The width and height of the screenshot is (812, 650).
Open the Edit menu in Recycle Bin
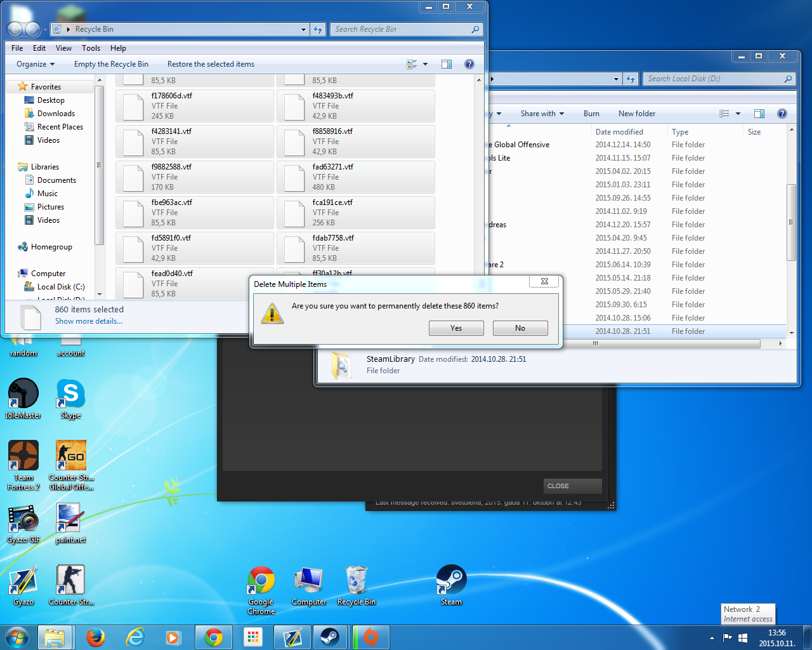[39, 48]
